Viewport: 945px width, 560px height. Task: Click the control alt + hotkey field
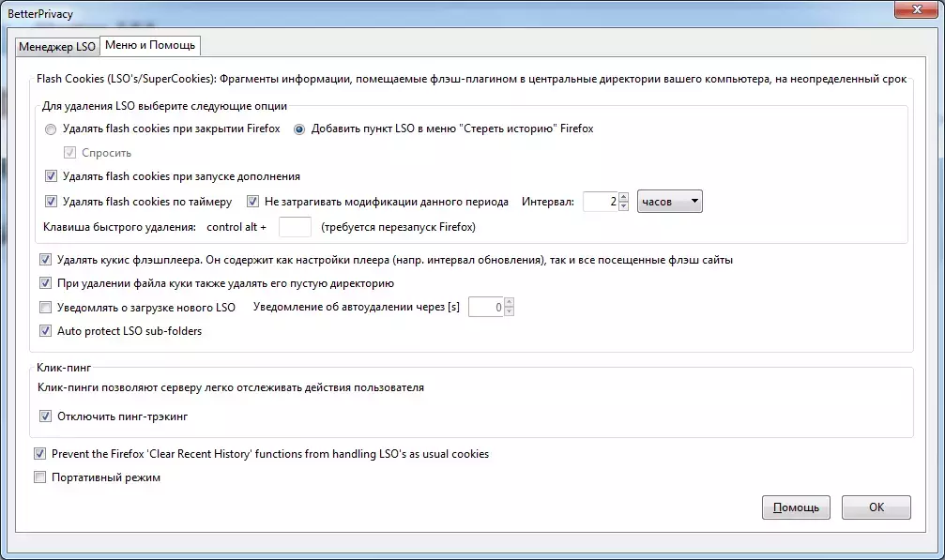click(x=295, y=227)
